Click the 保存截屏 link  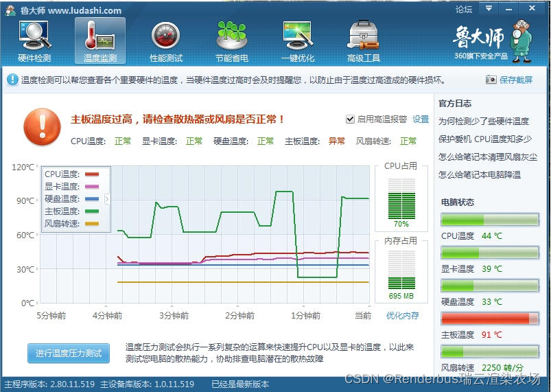click(516, 80)
